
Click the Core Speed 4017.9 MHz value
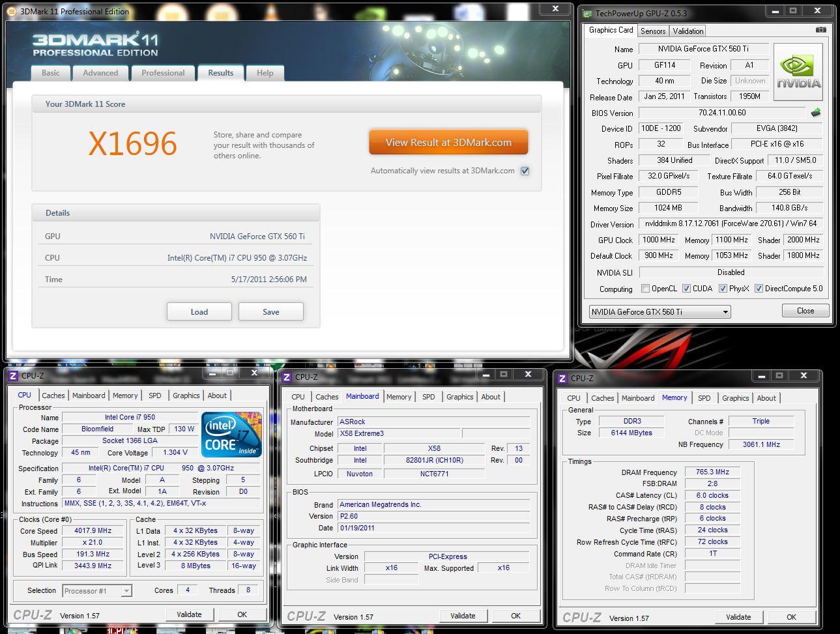coord(93,530)
